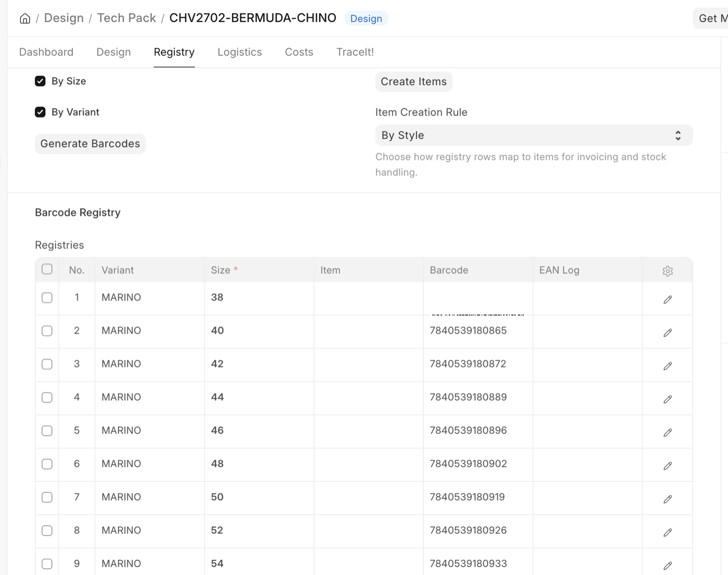Edit row 2 with pencil icon
Screen dimensions: 728x575
[x=668, y=333]
